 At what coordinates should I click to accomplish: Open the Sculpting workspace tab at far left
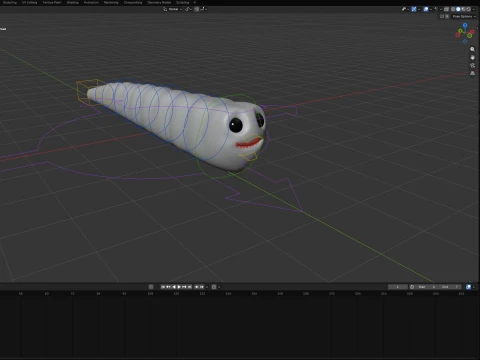pyautogui.click(x=10, y=2)
